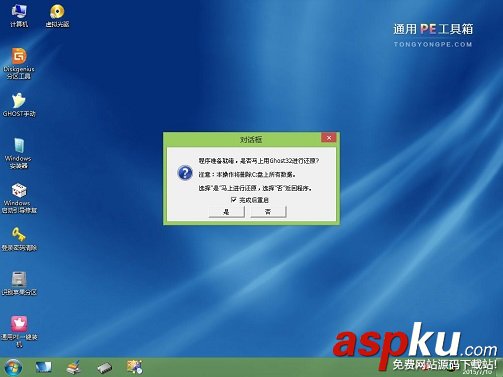The height and width of the screenshot is (377, 503).
Task: Confirm with the 是 (Yes) button
Action: click(226, 212)
